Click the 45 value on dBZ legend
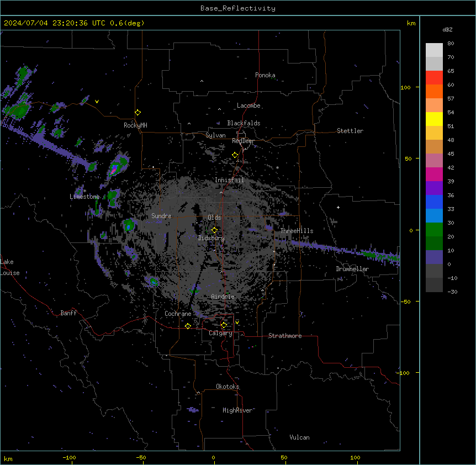This screenshot has width=476, height=465. point(451,154)
